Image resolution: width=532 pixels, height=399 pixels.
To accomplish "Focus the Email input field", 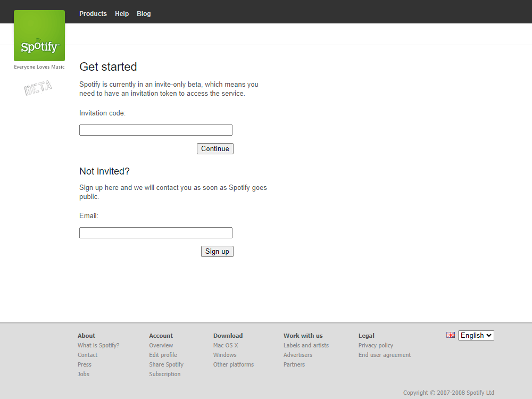I will (156, 233).
